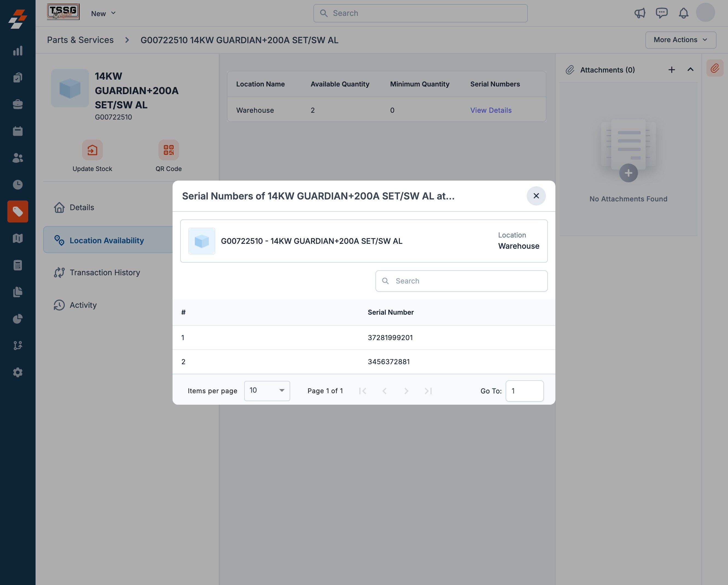Open the Details tab

coord(82,207)
